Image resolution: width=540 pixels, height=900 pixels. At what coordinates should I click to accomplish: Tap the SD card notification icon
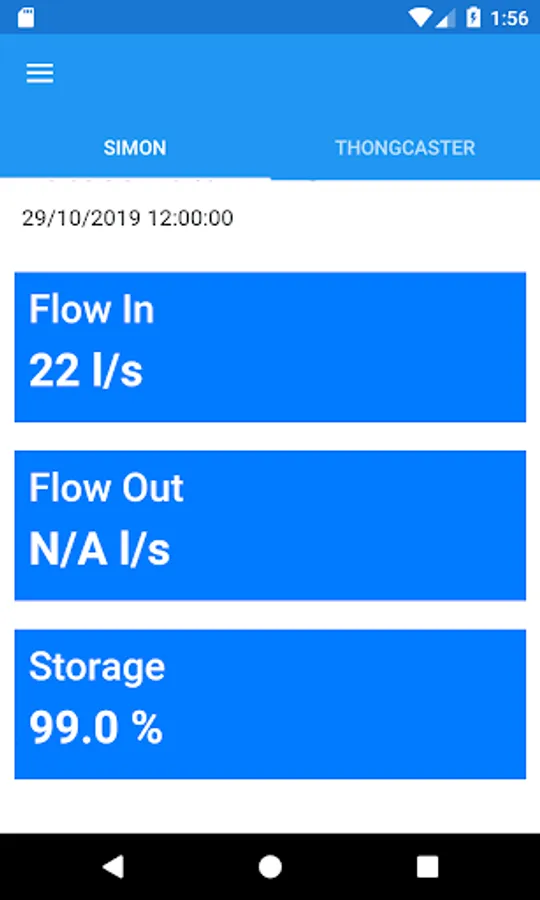tap(25, 17)
